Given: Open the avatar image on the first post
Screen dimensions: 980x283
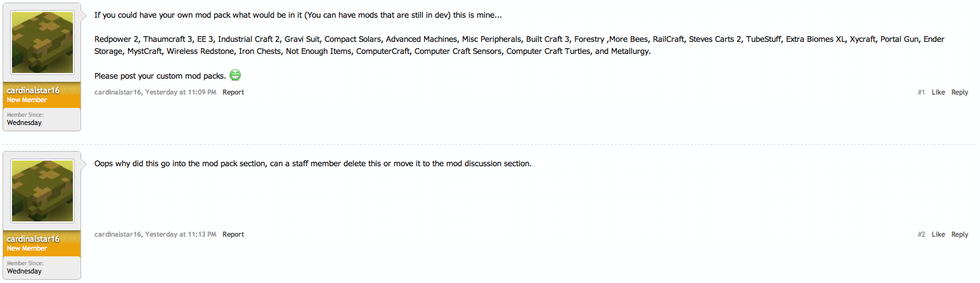Looking at the screenshot, I should pos(42,43).
